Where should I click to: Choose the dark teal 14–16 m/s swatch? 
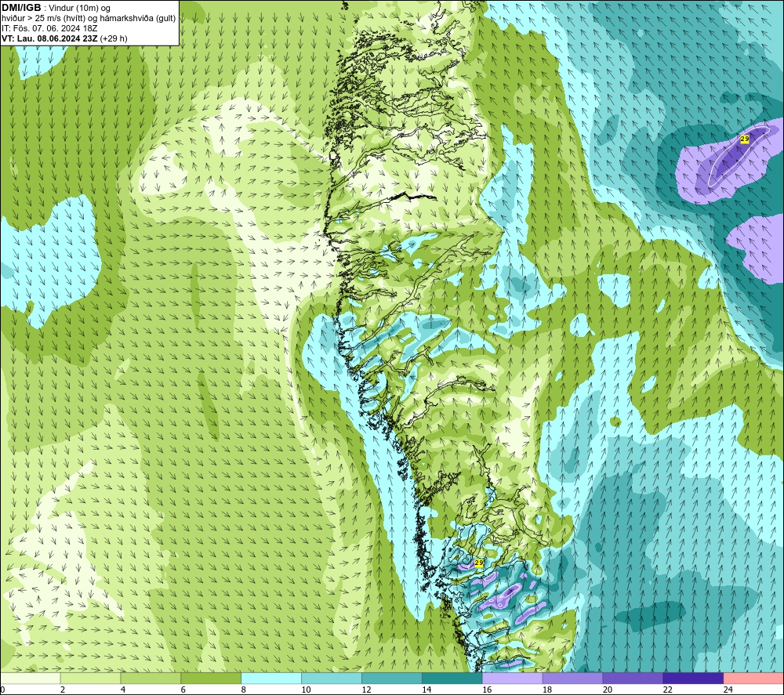pos(452,679)
